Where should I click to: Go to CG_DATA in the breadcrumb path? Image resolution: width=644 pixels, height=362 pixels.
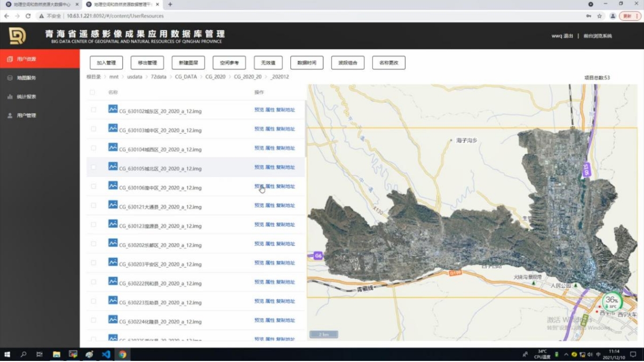pyautogui.click(x=186, y=77)
